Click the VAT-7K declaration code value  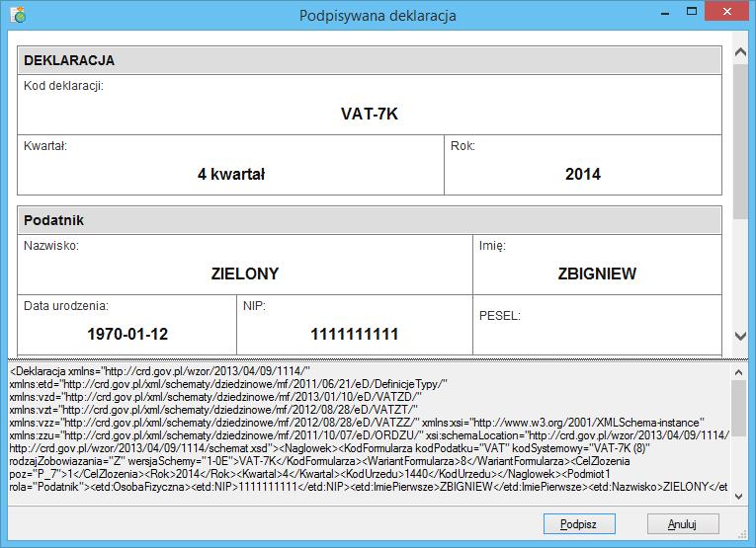tap(370, 114)
